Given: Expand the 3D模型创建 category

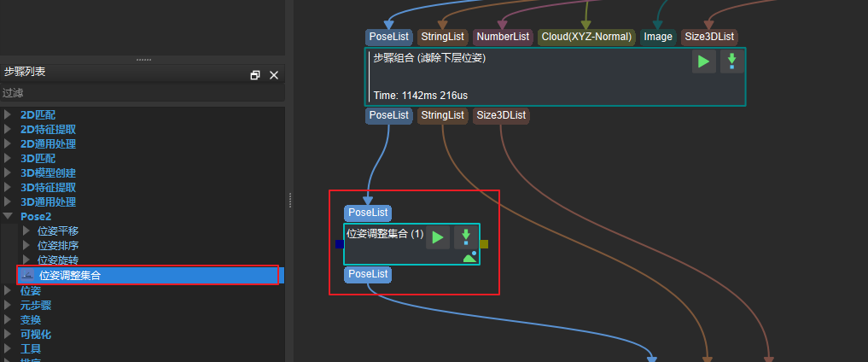Looking at the screenshot, I should pyautogui.click(x=9, y=172).
